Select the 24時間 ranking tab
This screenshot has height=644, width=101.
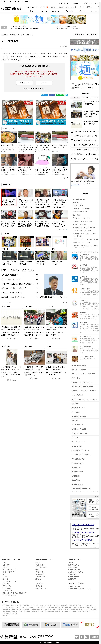tap(75, 98)
